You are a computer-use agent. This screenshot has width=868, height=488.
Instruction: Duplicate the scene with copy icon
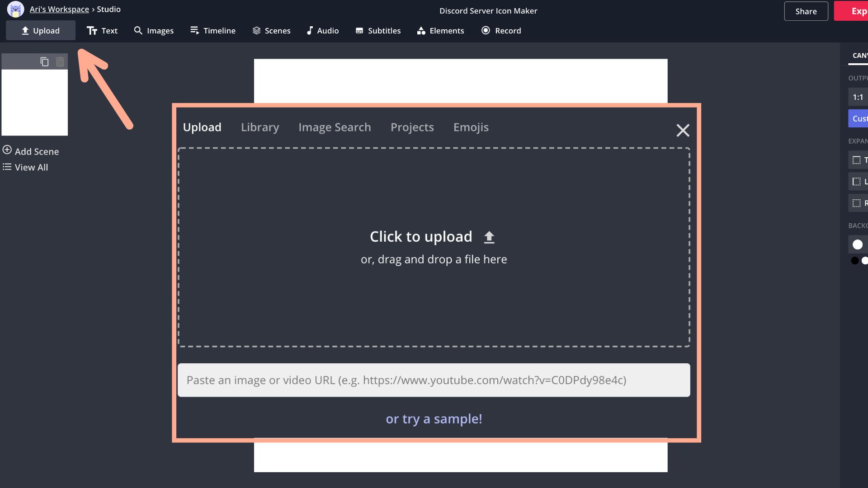coord(44,62)
